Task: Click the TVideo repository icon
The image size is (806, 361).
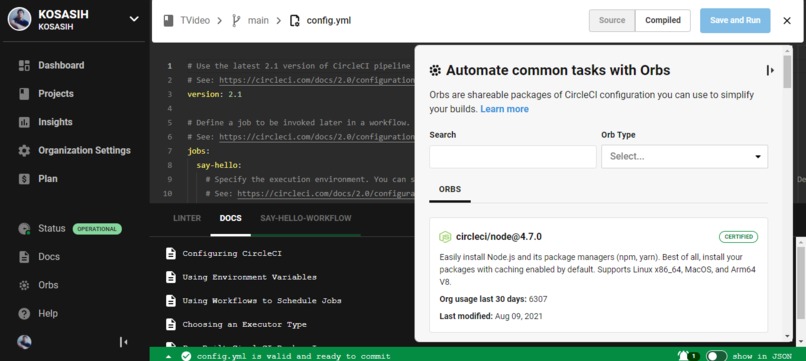Action: coord(169,21)
